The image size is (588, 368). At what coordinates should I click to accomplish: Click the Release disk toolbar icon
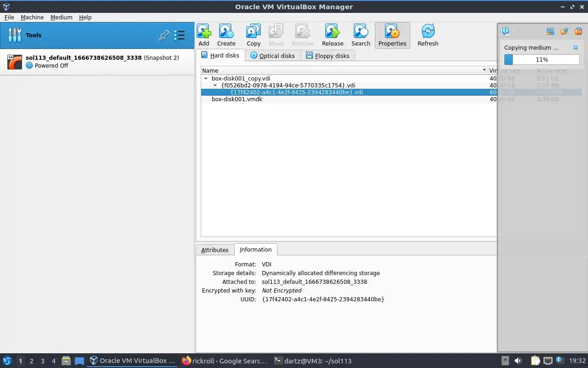click(333, 35)
